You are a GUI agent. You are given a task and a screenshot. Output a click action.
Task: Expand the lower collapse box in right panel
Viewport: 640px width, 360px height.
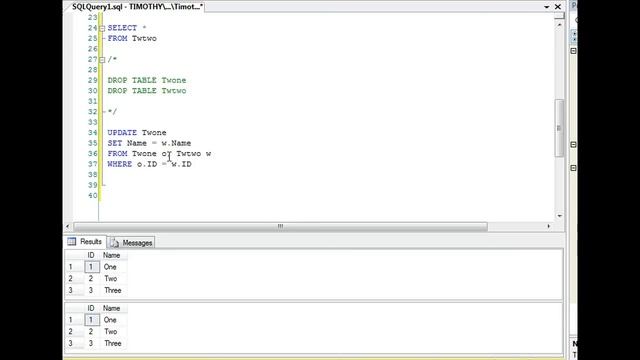click(x=573, y=168)
